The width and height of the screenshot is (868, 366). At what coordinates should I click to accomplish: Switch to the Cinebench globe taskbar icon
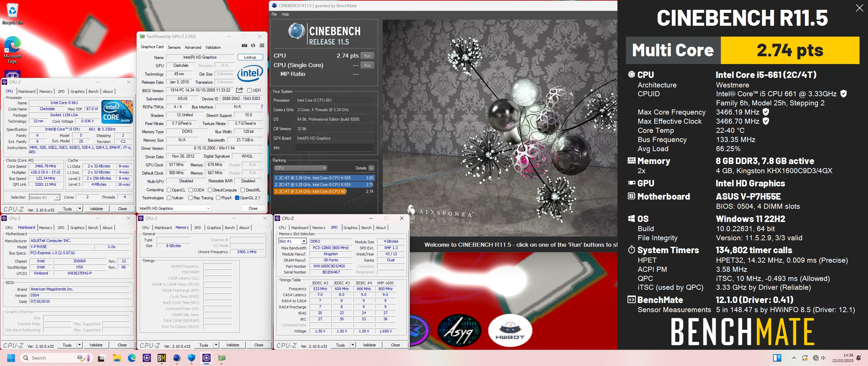click(x=177, y=358)
